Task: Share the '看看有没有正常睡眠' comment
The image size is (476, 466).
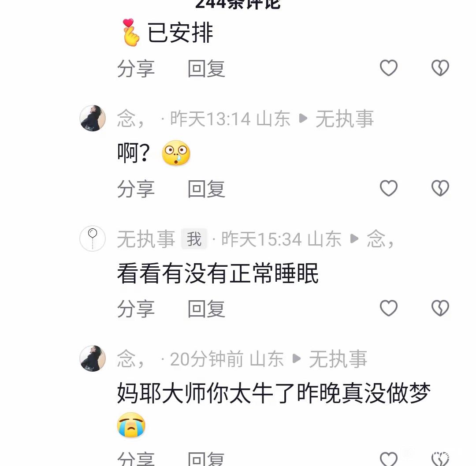Action: tap(136, 309)
